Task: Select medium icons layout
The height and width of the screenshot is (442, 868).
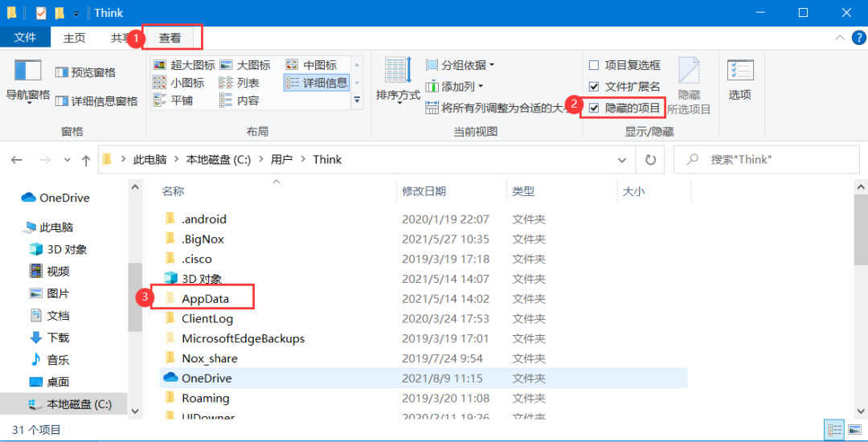Action: 311,65
